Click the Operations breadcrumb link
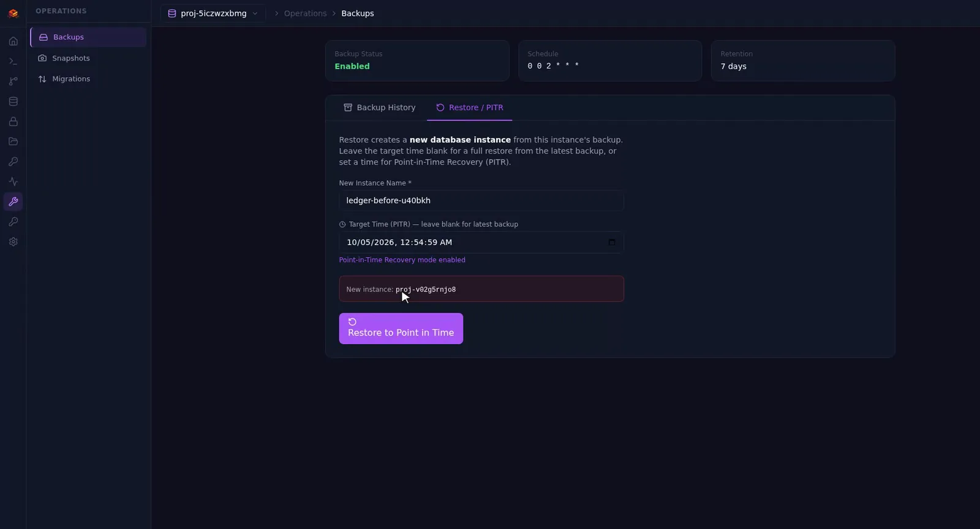Screen dimensions: 980x529 pos(305,13)
